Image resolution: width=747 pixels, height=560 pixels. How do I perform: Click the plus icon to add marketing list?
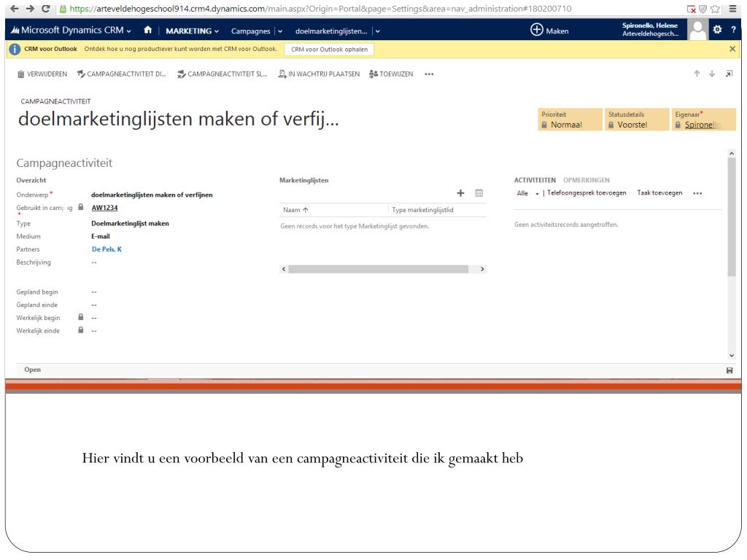pyautogui.click(x=460, y=193)
